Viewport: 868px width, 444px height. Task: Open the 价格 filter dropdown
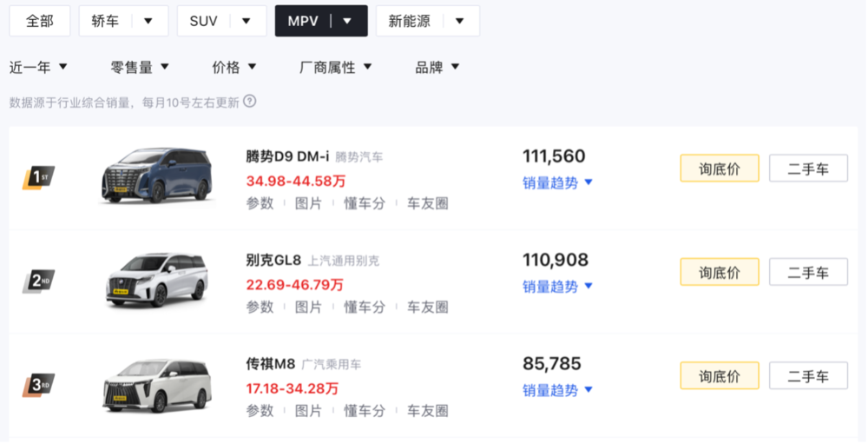tap(234, 67)
